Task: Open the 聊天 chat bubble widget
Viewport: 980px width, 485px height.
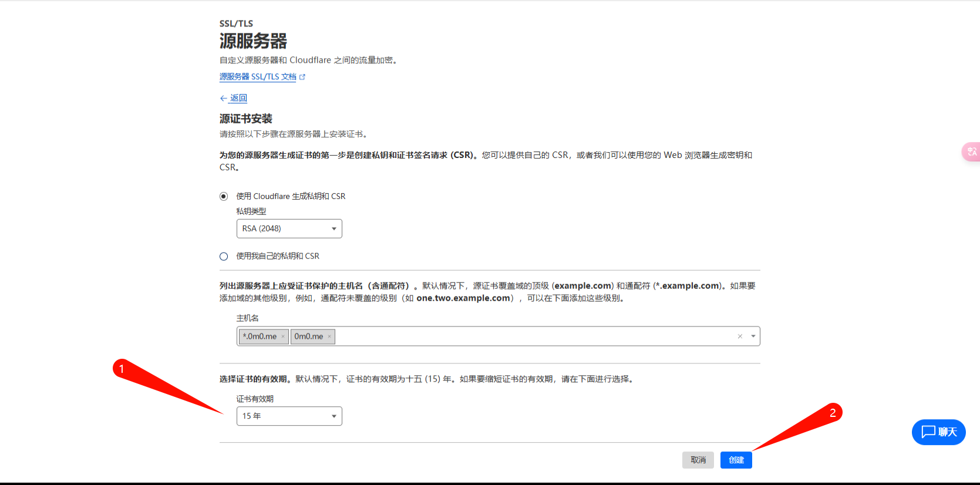Action: click(x=938, y=432)
